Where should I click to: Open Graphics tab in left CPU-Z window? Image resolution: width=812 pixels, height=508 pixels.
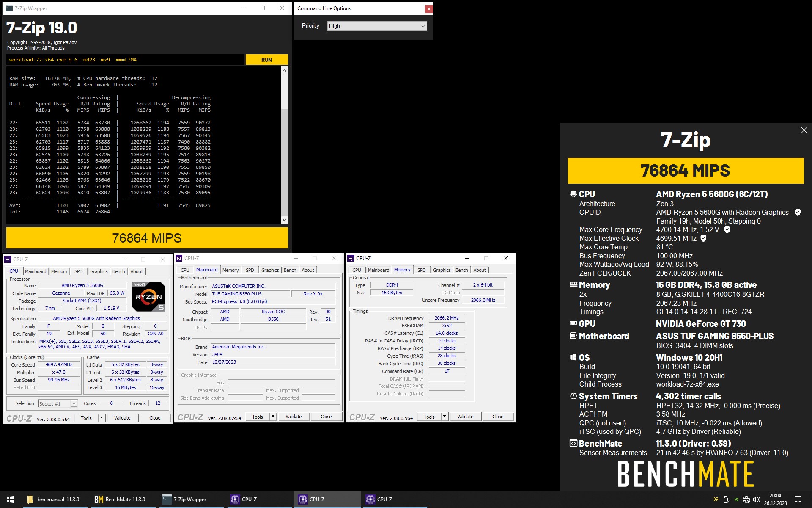click(99, 271)
